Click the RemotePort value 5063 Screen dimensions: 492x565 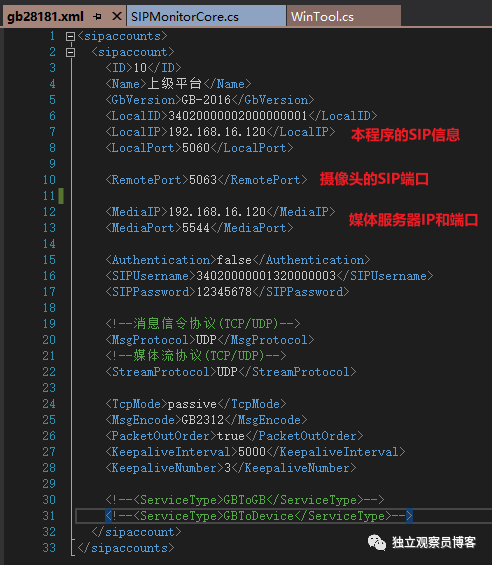point(203,180)
